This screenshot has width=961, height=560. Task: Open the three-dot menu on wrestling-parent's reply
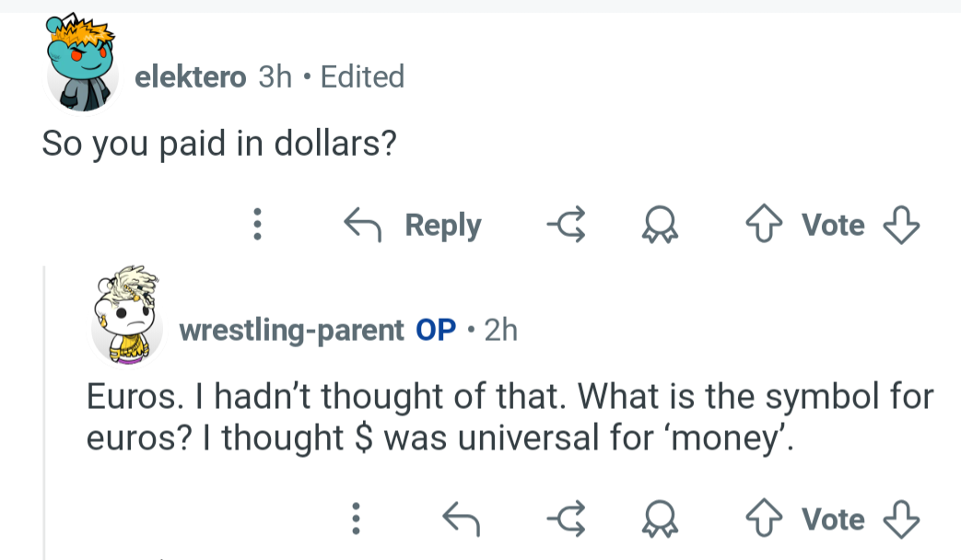357,519
